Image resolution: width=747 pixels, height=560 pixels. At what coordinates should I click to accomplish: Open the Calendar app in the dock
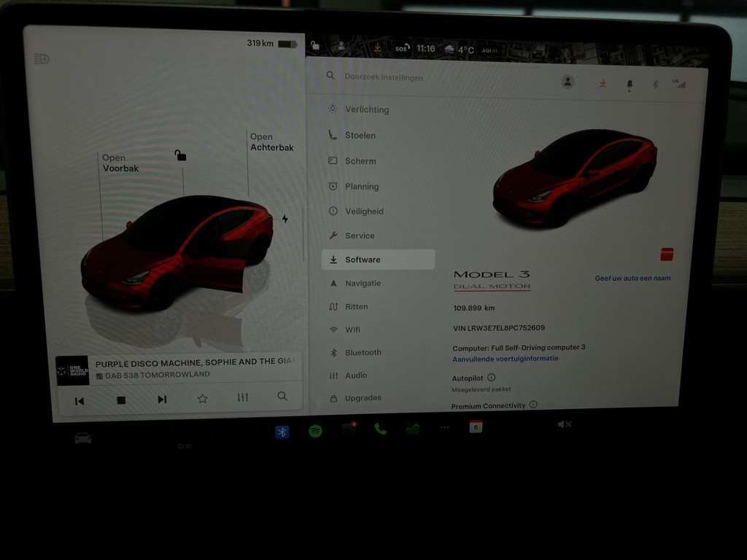click(476, 427)
